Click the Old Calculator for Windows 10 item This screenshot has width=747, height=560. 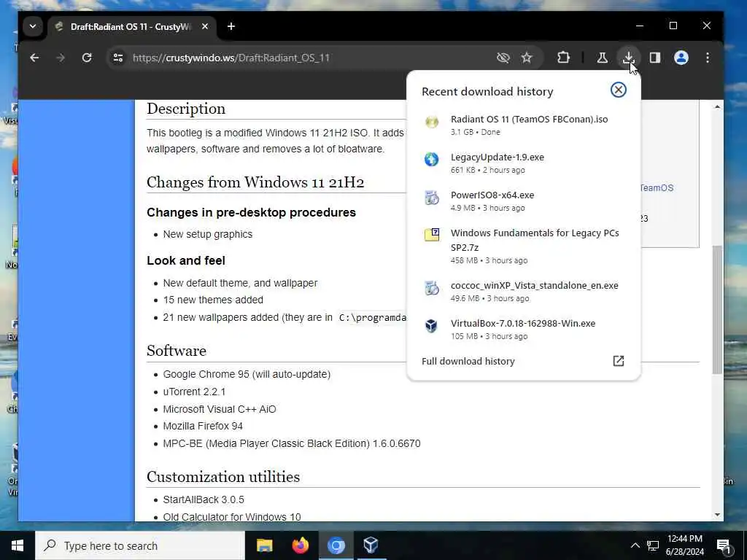pos(231,517)
